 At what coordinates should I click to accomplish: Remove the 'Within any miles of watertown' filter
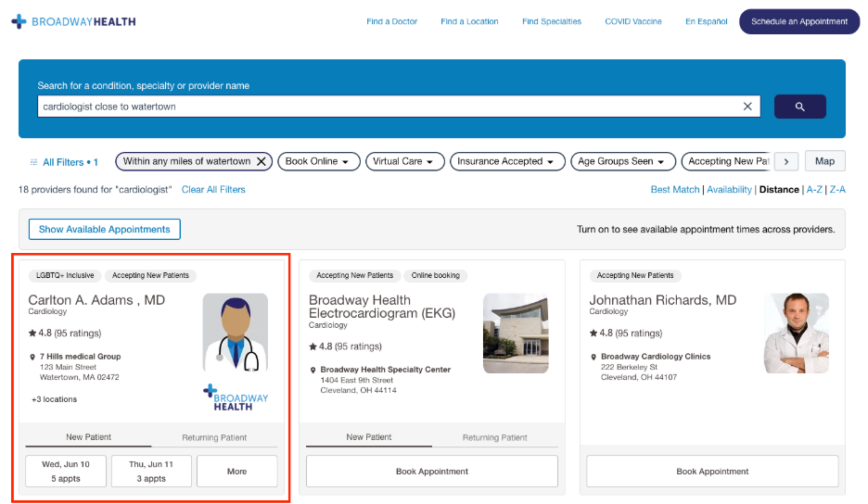click(262, 161)
